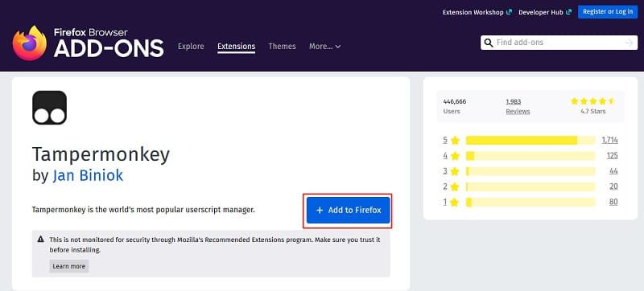The width and height of the screenshot is (644, 291).
Task: Click the Extension Workshop external link icon
Action: click(x=510, y=12)
